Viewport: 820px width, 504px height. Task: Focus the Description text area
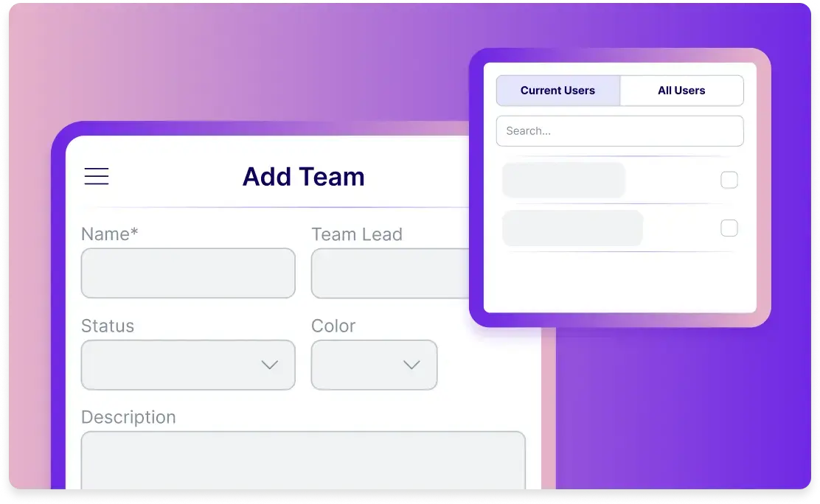(303, 461)
